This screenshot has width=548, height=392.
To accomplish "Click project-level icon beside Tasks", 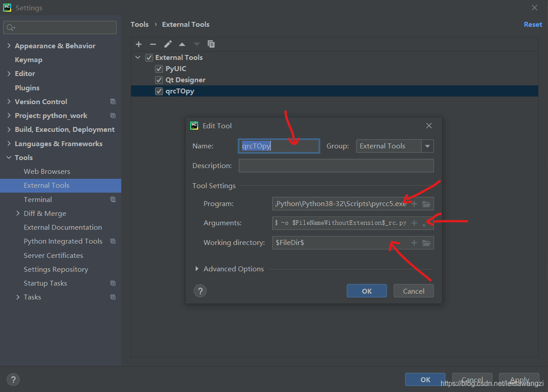I will click(113, 297).
